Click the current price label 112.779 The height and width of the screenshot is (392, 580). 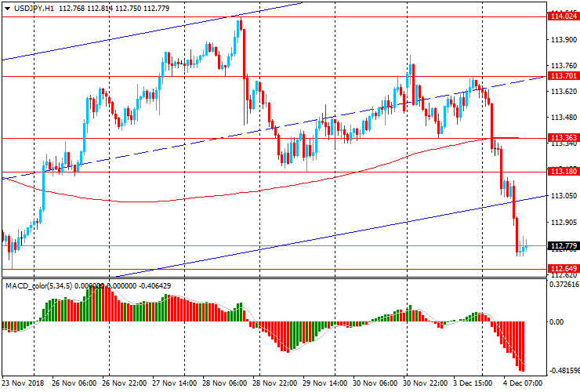pos(564,246)
